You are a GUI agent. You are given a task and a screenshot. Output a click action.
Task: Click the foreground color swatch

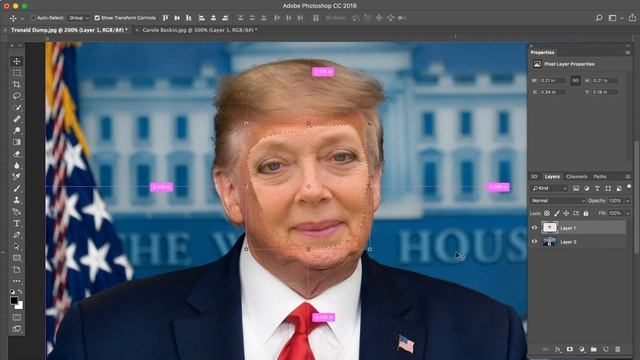click(x=14, y=300)
